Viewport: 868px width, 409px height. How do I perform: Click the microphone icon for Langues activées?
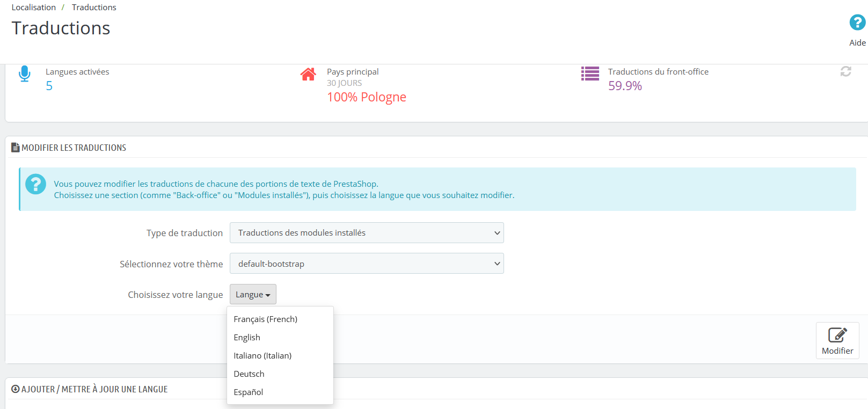(25, 74)
